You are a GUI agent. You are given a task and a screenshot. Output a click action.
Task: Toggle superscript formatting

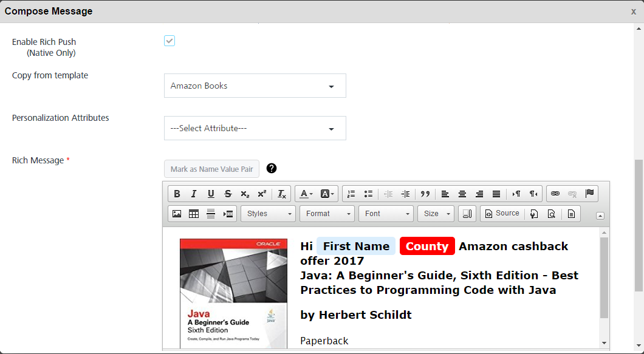pyautogui.click(x=262, y=194)
